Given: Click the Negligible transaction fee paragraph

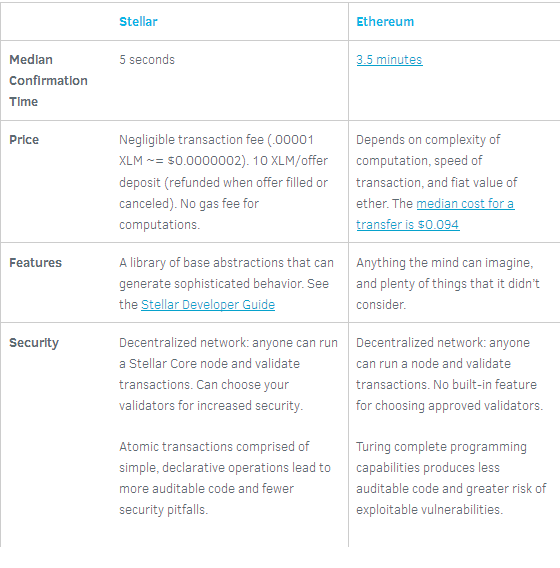Looking at the screenshot, I should (224, 182).
